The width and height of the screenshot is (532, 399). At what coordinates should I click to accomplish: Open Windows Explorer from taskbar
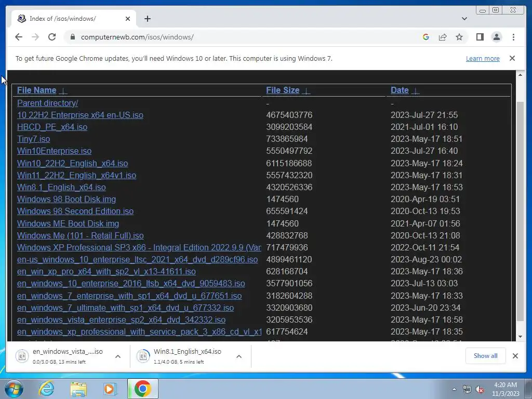(78, 389)
